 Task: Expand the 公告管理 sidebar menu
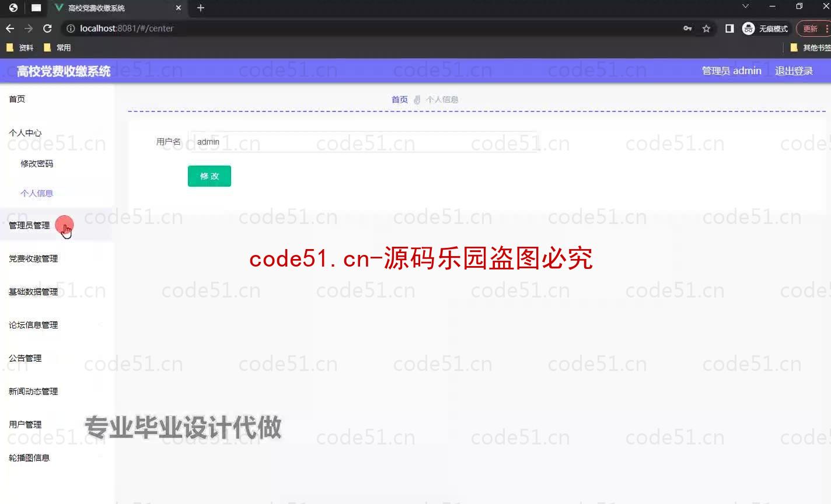pos(57,358)
